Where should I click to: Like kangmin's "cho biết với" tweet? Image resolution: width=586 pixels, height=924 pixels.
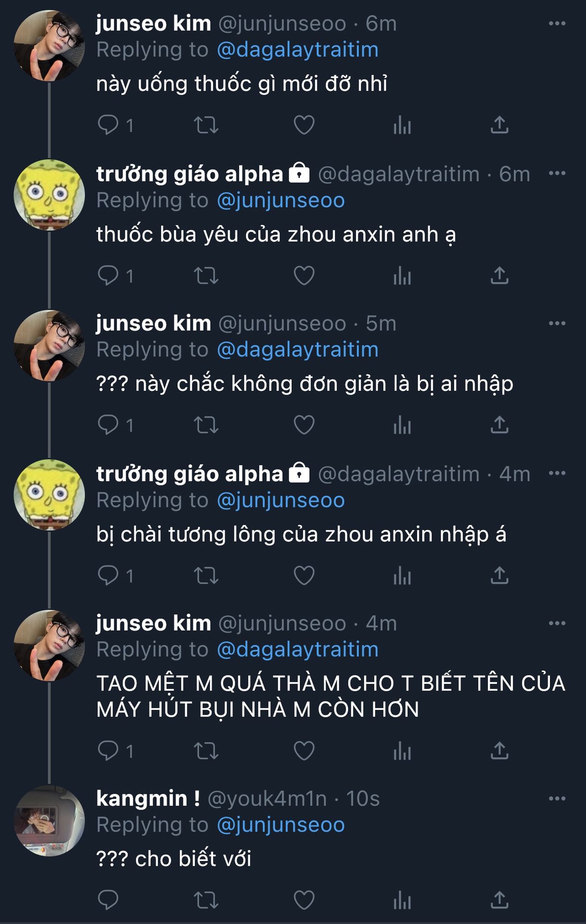coord(304,900)
